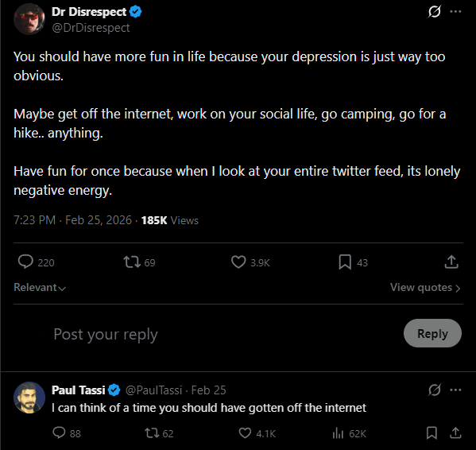Open Grok icon on Paul Tassi's reply

pos(435,390)
